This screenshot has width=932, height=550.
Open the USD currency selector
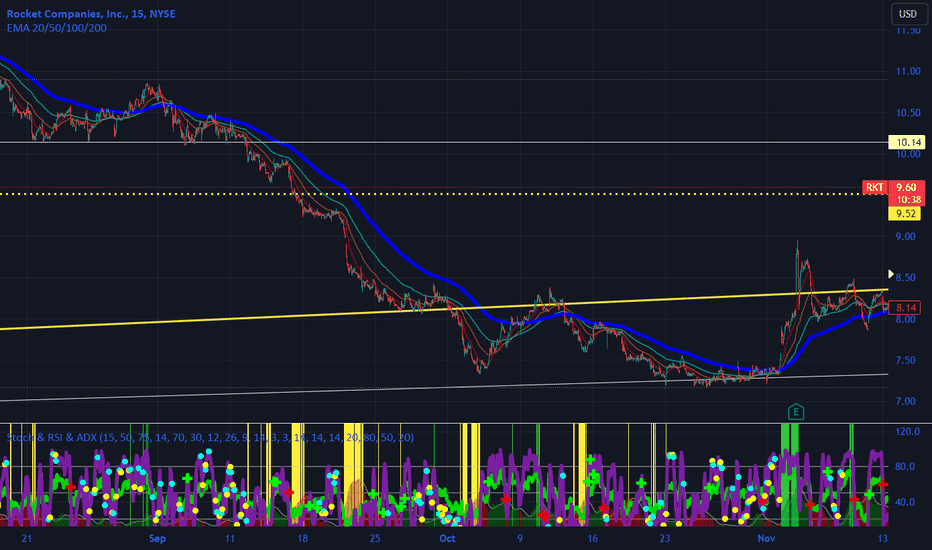click(x=907, y=14)
